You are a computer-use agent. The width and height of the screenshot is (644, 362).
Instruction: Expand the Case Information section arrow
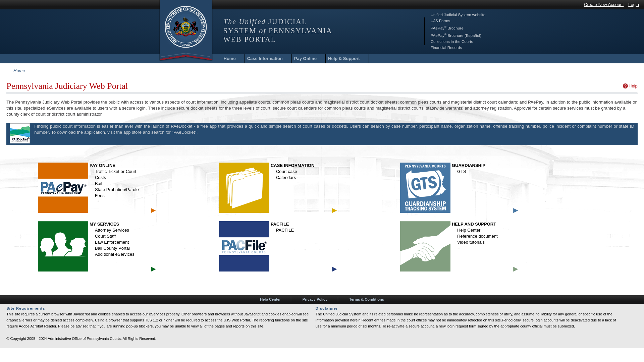334,210
